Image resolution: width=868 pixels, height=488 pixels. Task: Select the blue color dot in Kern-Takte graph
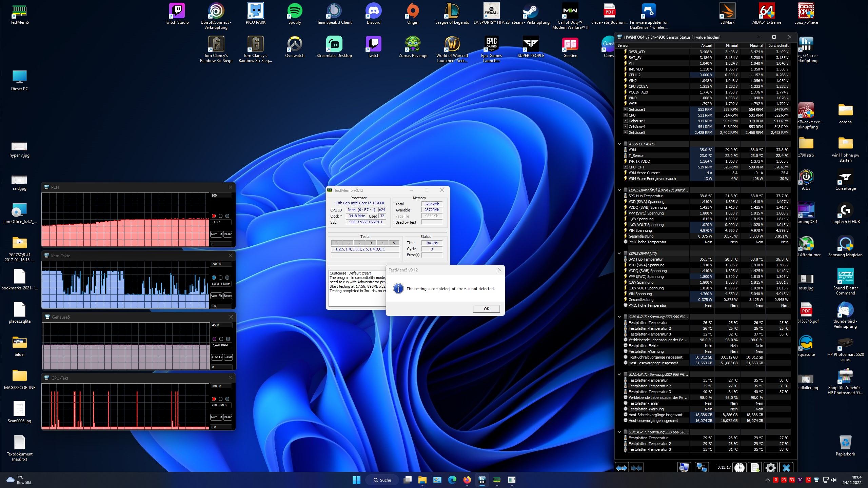(214, 278)
